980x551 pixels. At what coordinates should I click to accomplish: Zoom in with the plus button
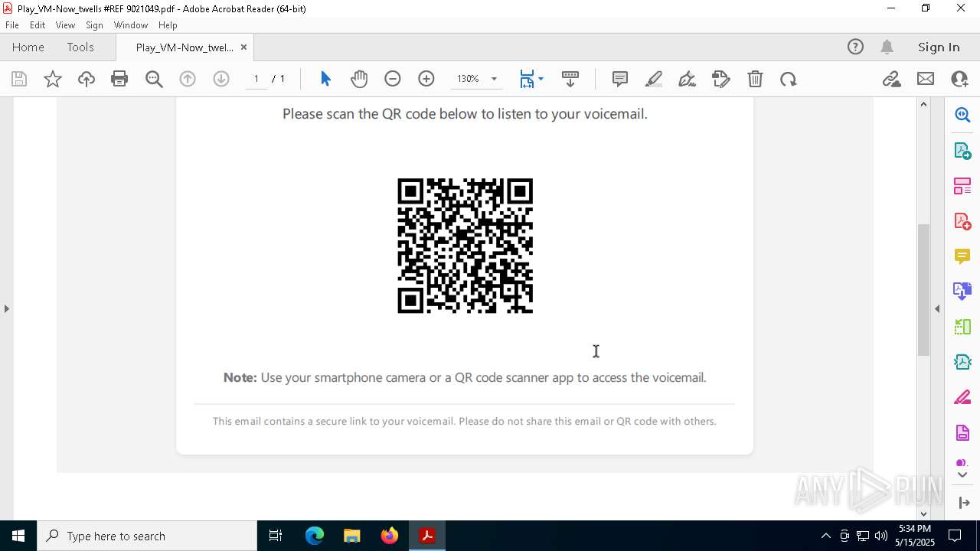click(x=426, y=79)
